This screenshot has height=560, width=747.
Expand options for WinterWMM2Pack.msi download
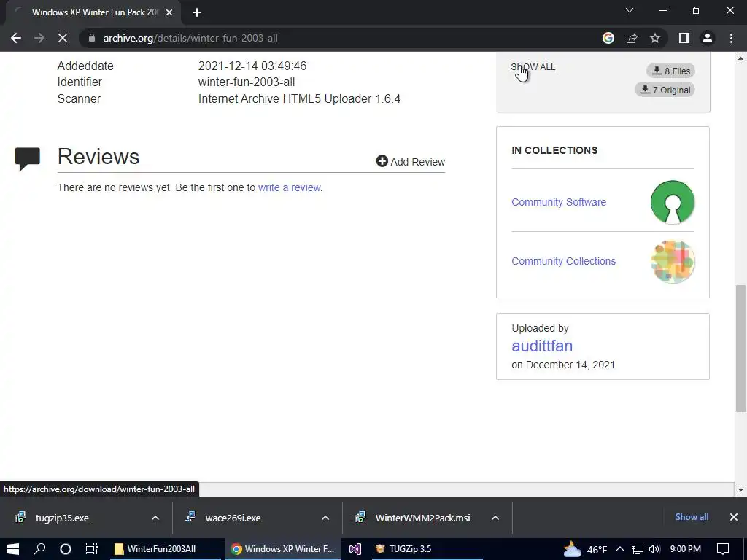(x=495, y=518)
